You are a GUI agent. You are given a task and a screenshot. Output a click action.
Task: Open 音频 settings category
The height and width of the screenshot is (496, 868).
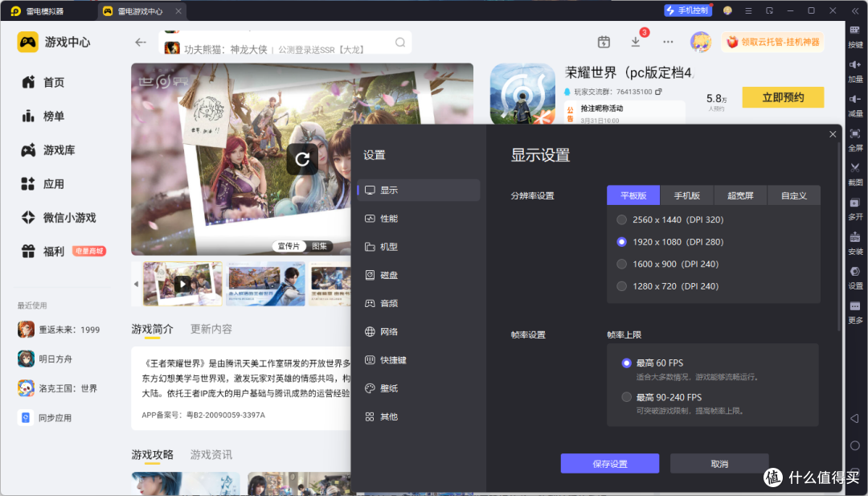click(x=419, y=303)
